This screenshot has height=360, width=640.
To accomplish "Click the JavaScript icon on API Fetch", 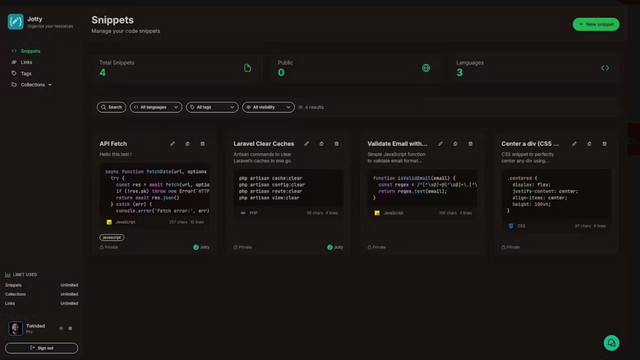I will pos(109,222).
